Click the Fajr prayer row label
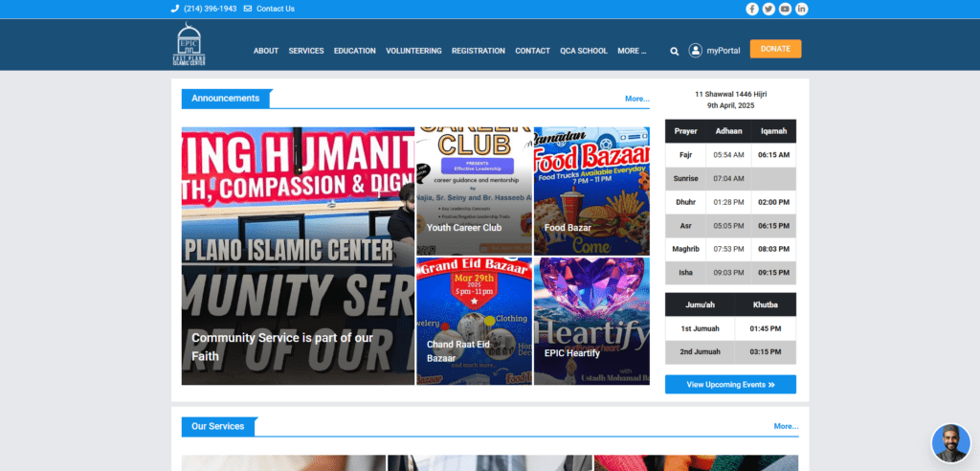 [685, 155]
